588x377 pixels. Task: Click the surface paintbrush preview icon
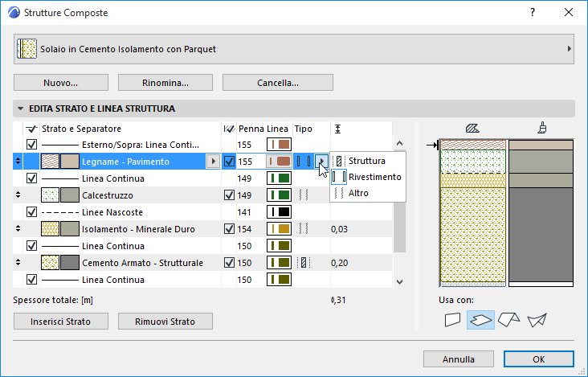click(542, 129)
